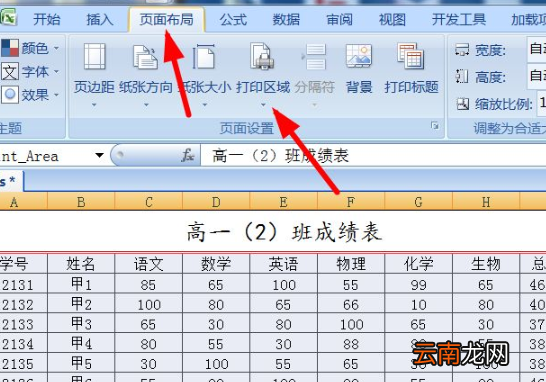Viewport: 546px width, 382px height.
Task: Switch to the Home (开始) tab
Action: [47, 20]
